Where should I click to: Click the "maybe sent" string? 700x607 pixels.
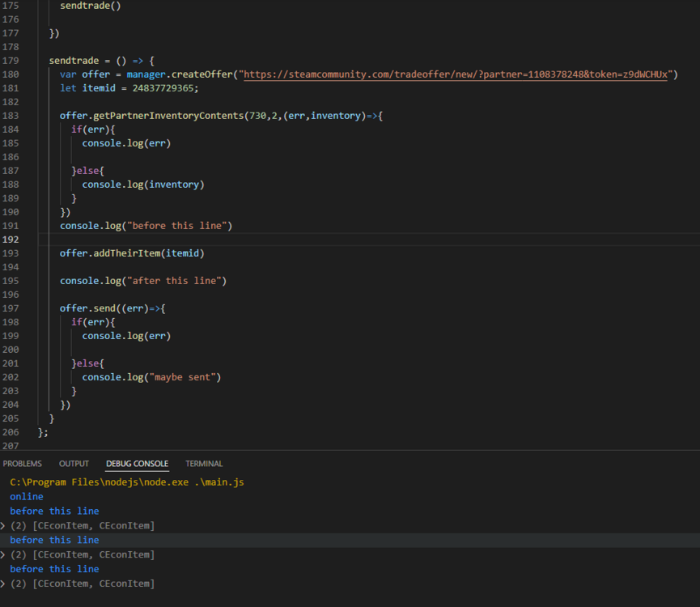184,377
